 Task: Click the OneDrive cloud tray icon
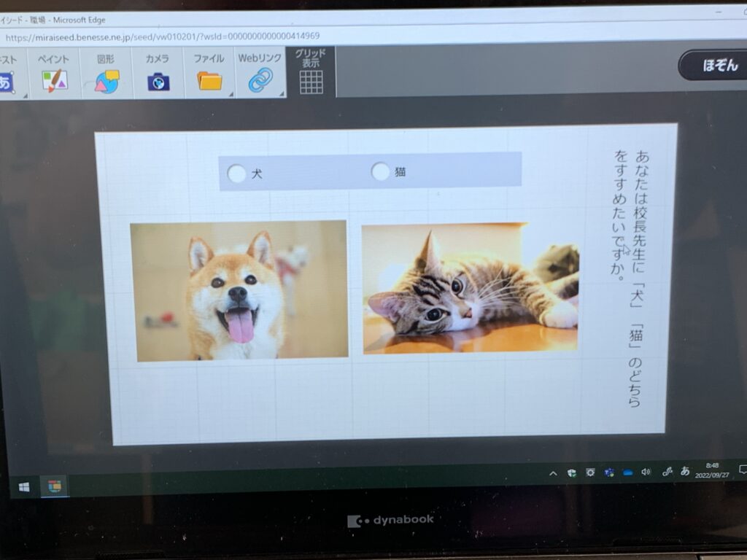[627, 473]
